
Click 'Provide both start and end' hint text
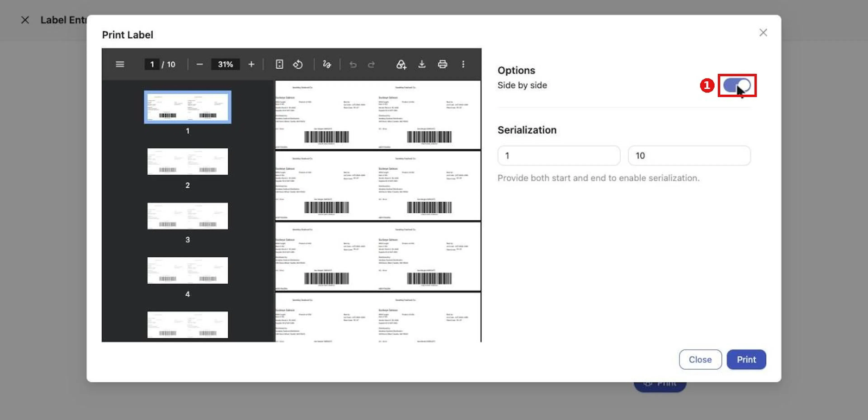tap(598, 178)
